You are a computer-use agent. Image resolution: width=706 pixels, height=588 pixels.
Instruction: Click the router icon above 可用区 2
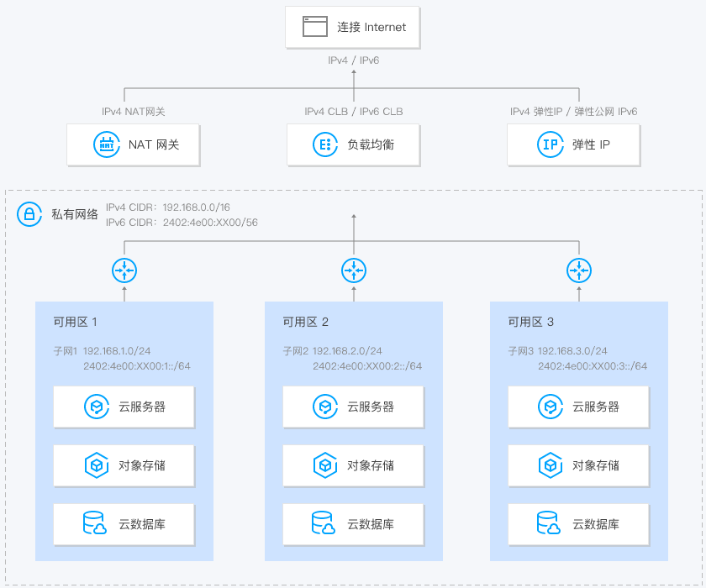pos(353,270)
